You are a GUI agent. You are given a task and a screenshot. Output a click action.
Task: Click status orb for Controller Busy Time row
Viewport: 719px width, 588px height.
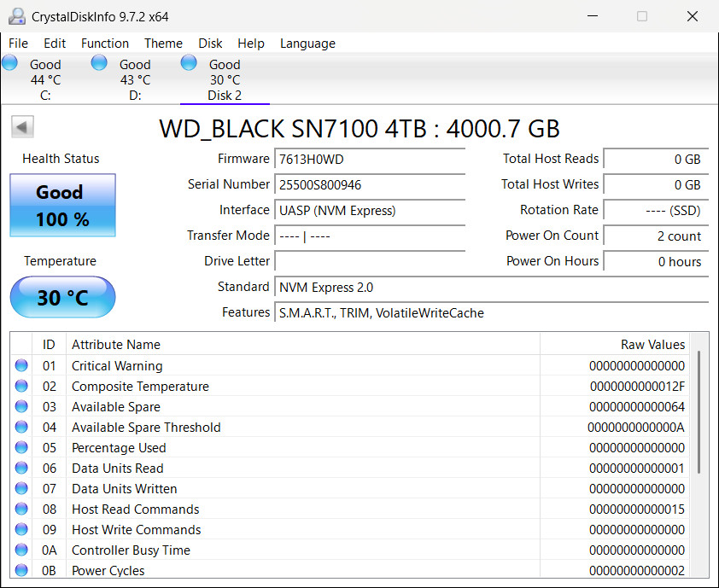pos(21,550)
